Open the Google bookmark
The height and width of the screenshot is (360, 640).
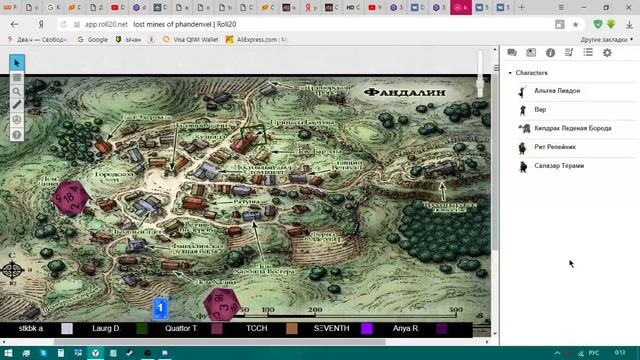click(x=93, y=40)
